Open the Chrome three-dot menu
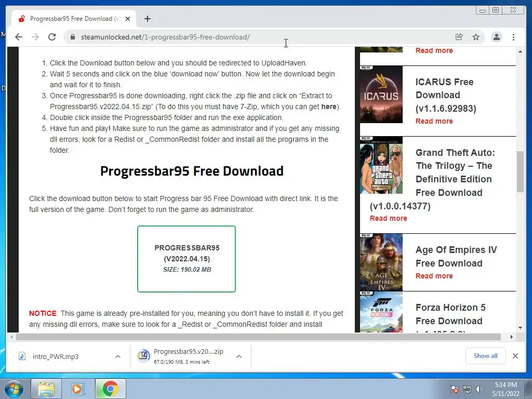The image size is (532, 399). (x=513, y=37)
